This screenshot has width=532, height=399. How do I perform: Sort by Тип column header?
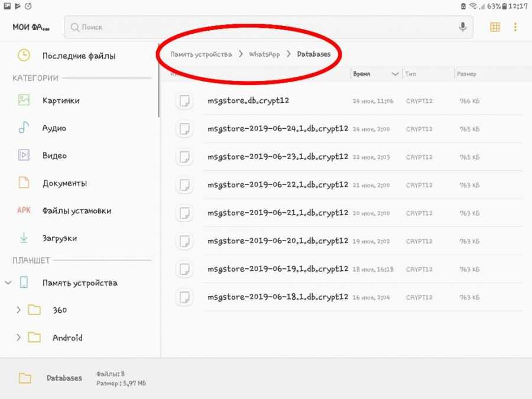pyautogui.click(x=410, y=74)
